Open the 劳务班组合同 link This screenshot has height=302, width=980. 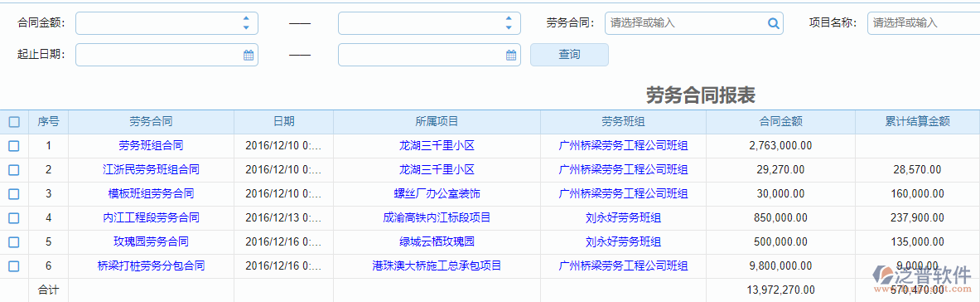click(x=151, y=146)
